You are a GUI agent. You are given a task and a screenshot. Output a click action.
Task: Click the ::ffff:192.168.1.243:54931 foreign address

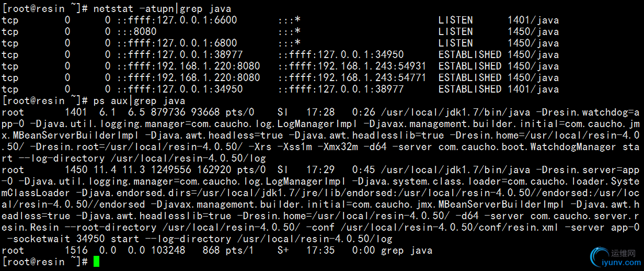point(352,66)
